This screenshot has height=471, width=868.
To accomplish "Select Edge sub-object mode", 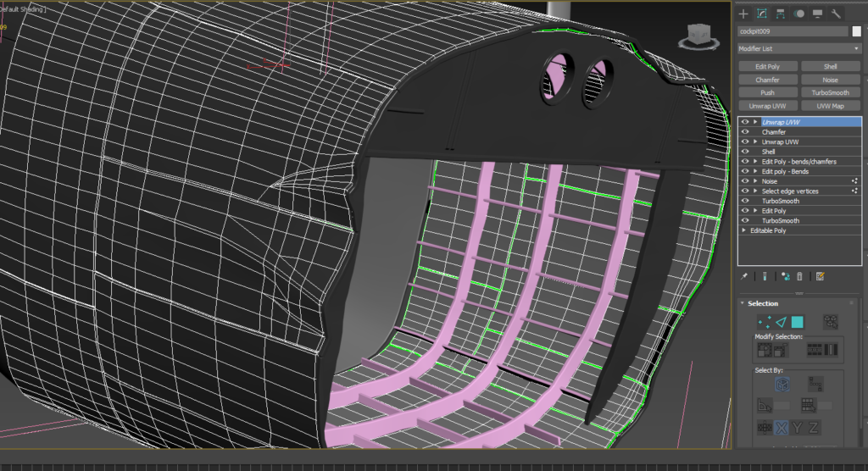I will coord(781,322).
